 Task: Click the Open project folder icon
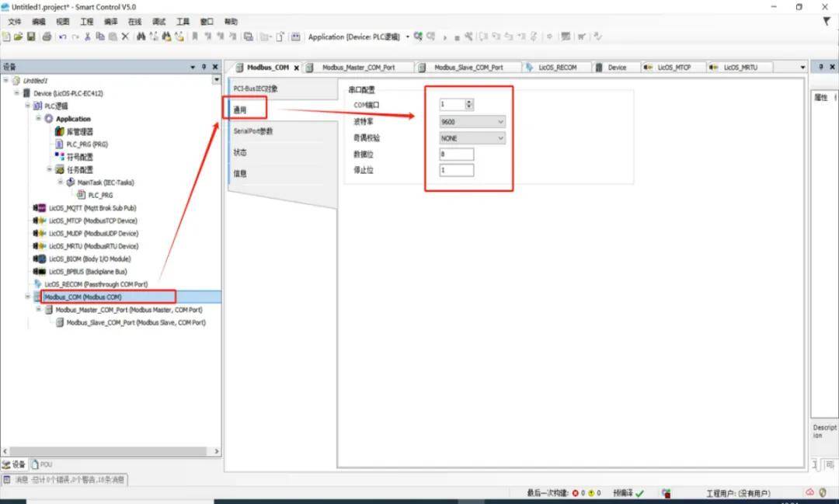tap(18, 36)
